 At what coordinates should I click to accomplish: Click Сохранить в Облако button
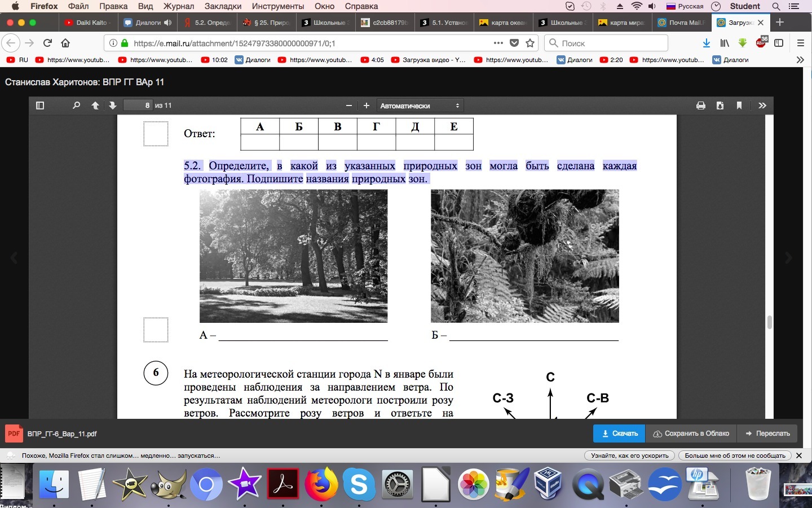691,433
